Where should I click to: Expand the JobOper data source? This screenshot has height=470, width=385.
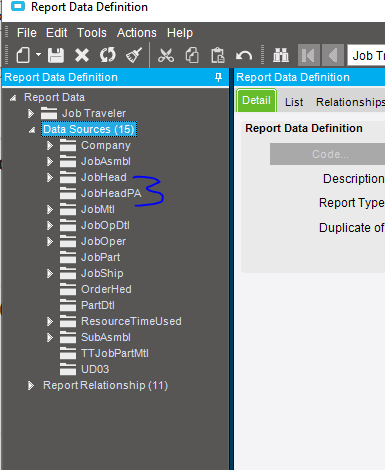(50, 241)
